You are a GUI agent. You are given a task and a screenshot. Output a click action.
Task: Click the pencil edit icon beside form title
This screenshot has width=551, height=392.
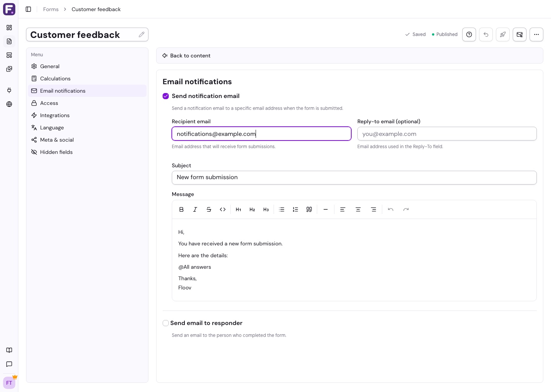click(142, 34)
